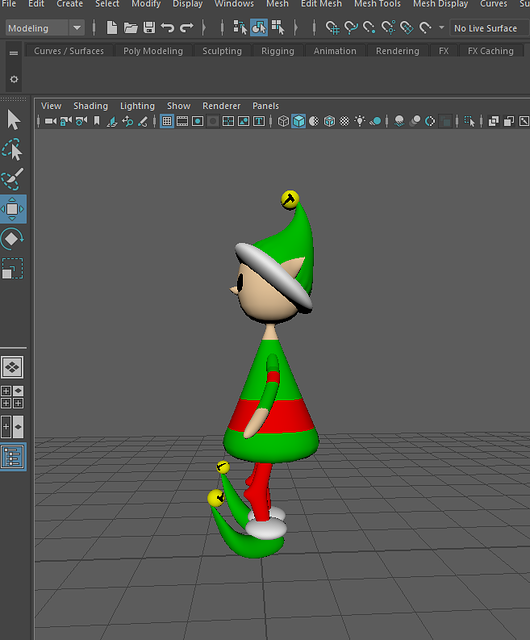Switch to Animation shelf tab
The height and width of the screenshot is (640, 530).
tap(335, 51)
